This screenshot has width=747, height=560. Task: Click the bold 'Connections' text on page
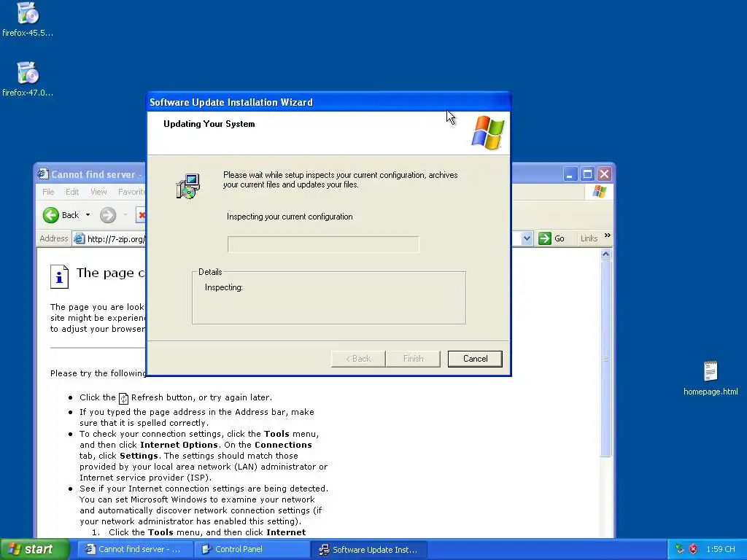[283, 445]
